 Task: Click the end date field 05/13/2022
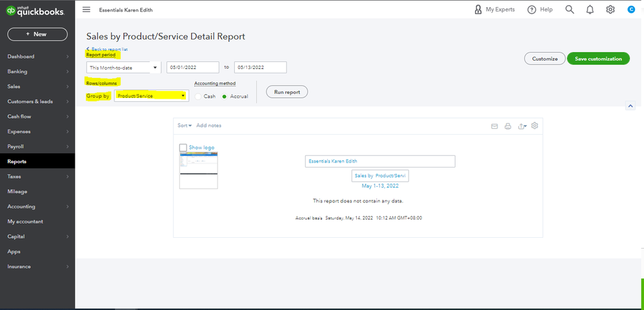click(261, 68)
